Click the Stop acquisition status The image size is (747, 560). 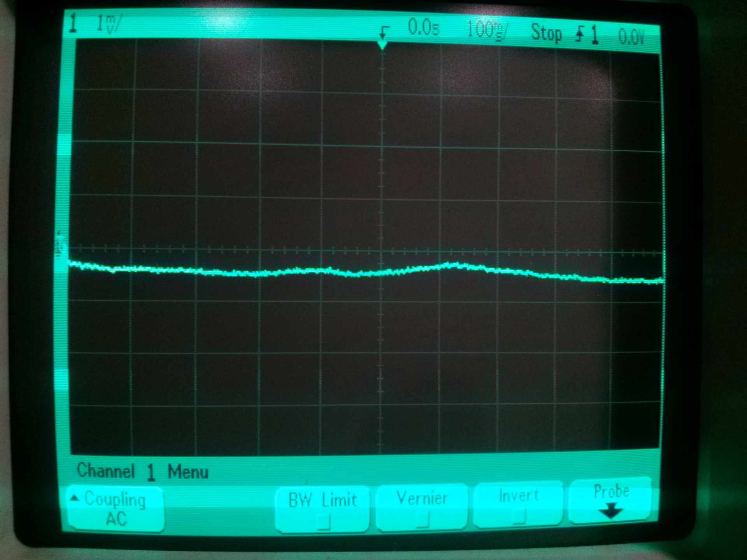pyautogui.click(x=546, y=33)
